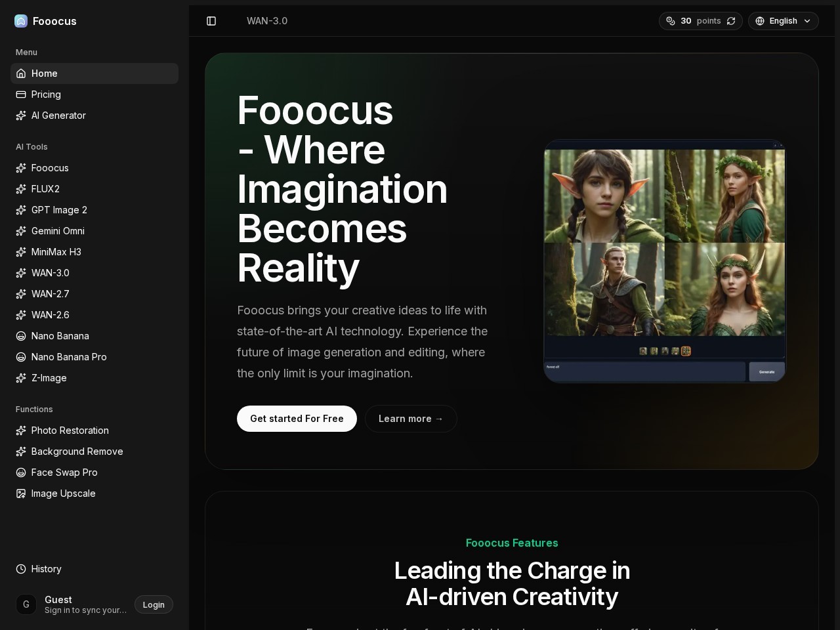Click the GPT Image 2 sparkle icon
Screen dimensions: 840x630
point(21,210)
